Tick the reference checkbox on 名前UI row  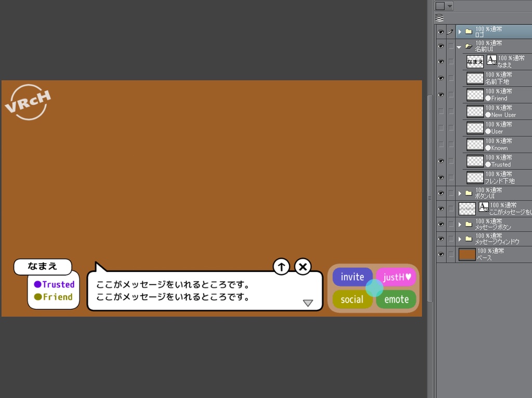[451, 46]
